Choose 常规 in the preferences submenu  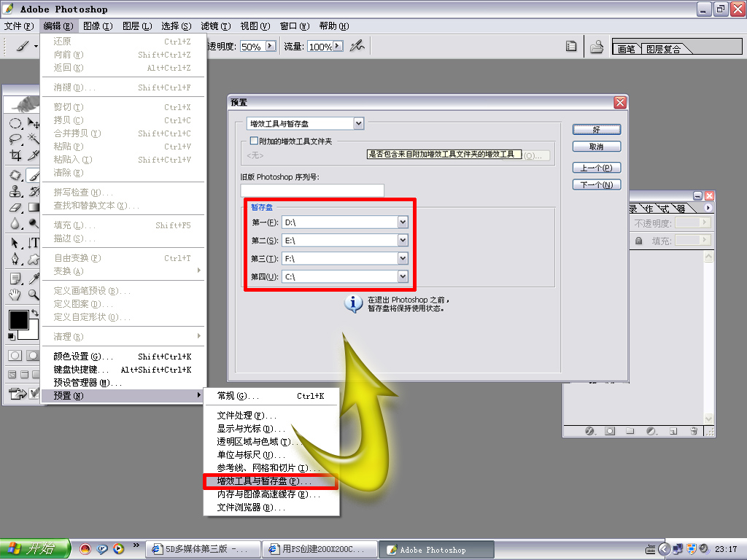pos(271,396)
